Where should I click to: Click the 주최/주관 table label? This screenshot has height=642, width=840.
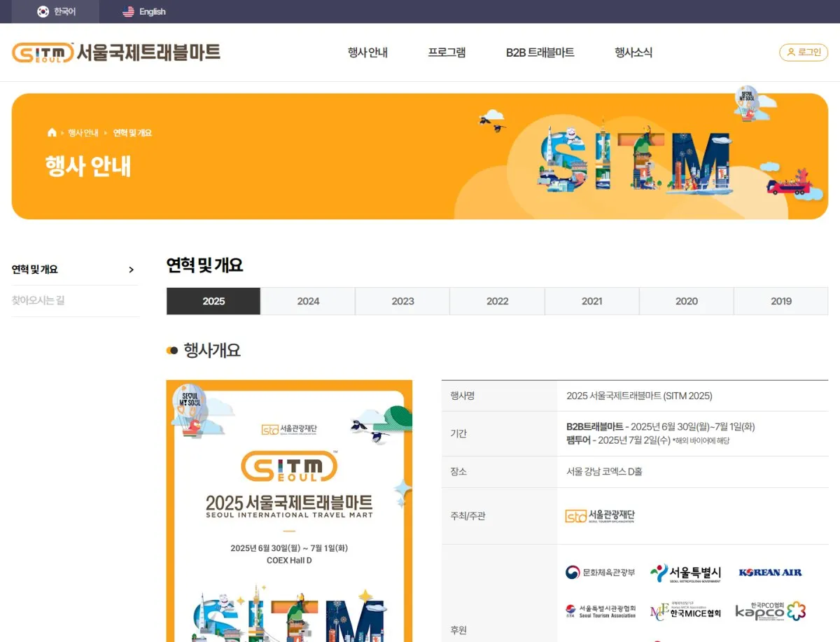(x=468, y=516)
